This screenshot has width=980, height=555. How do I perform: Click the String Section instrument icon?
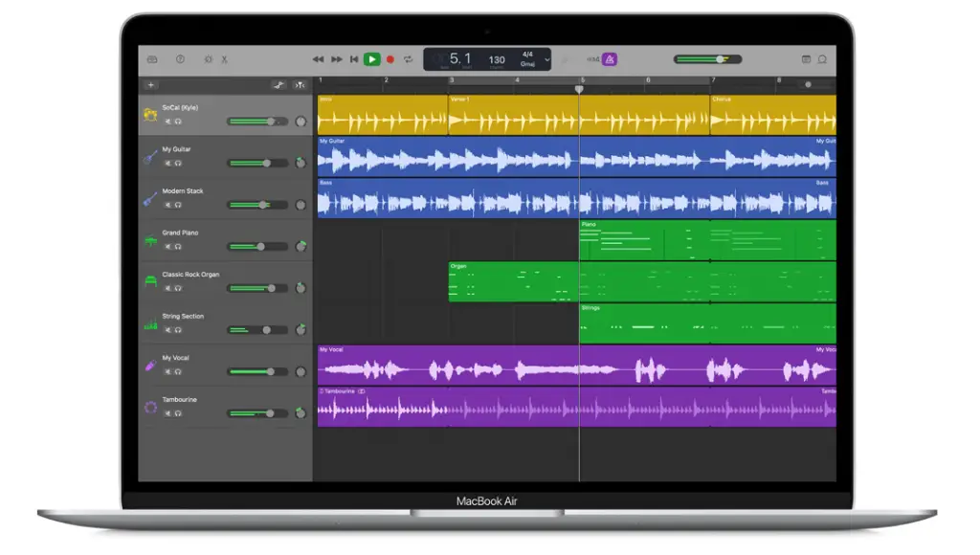[150, 324]
